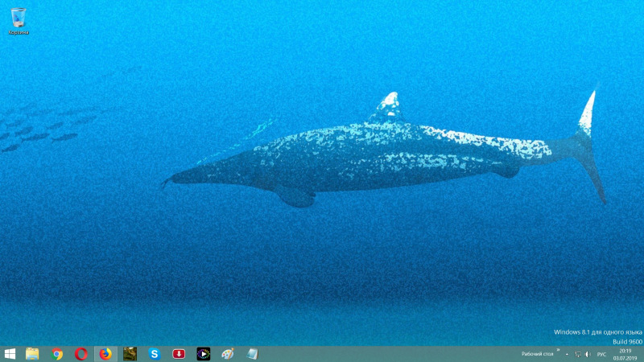Switch to the active Firefox taskbar button

[x=105, y=354]
